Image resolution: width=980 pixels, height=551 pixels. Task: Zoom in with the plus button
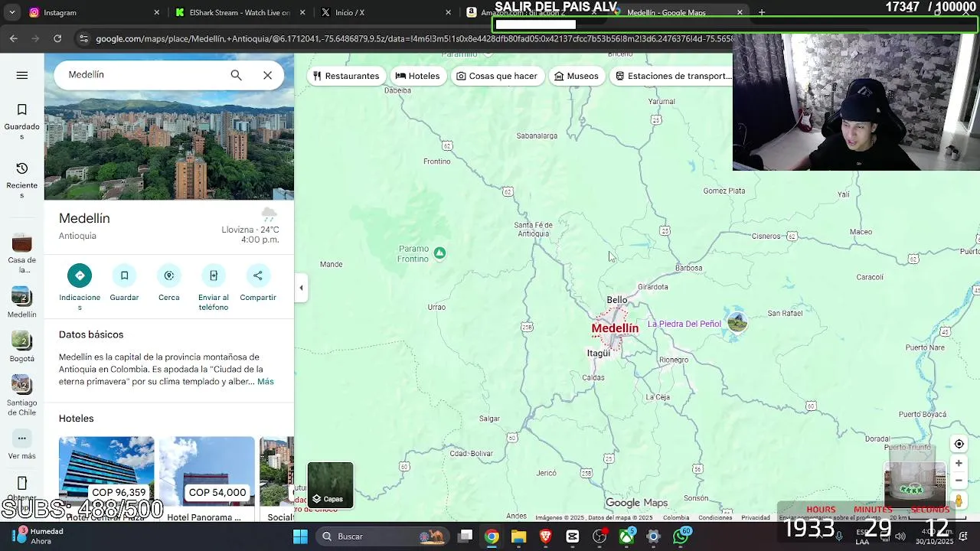point(959,464)
